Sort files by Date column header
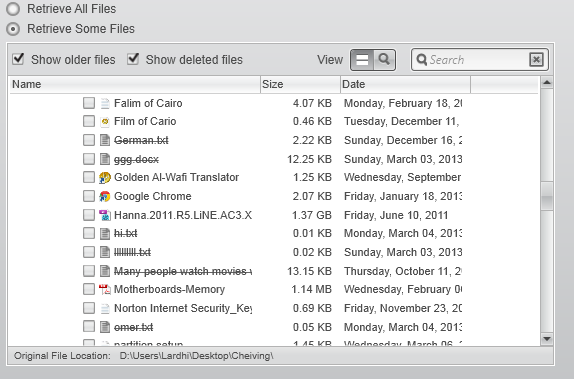The height and width of the screenshot is (379, 574). [405, 84]
